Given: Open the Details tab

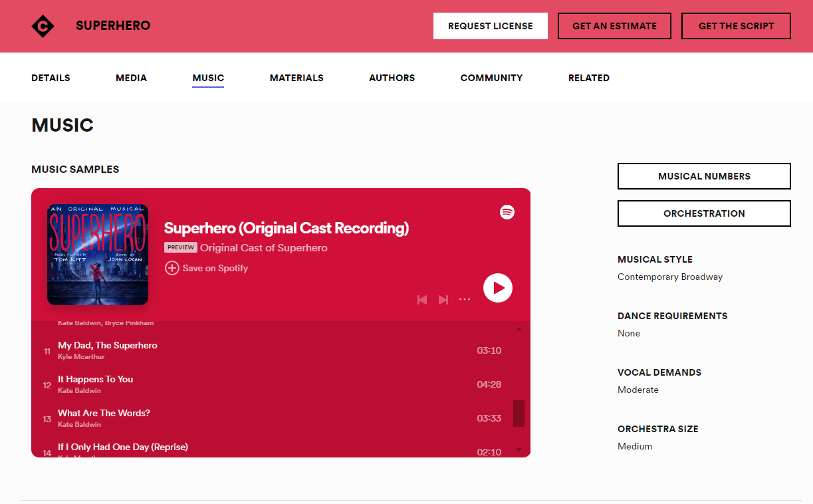Looking at the screenshot, I should (x=51, y=78).
